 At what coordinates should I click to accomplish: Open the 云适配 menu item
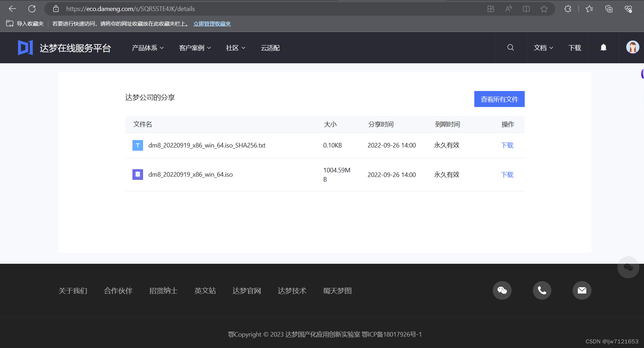(x=270, y=47)
